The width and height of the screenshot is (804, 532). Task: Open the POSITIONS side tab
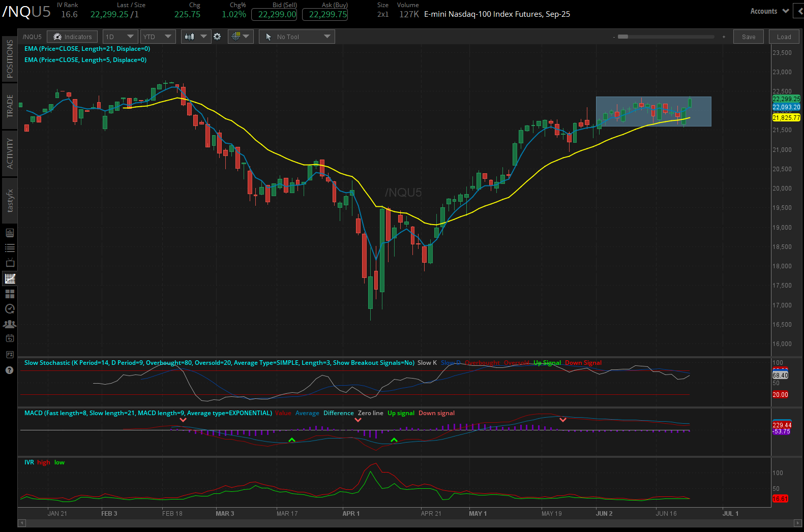pyautogui.click(x=10, y=59)
